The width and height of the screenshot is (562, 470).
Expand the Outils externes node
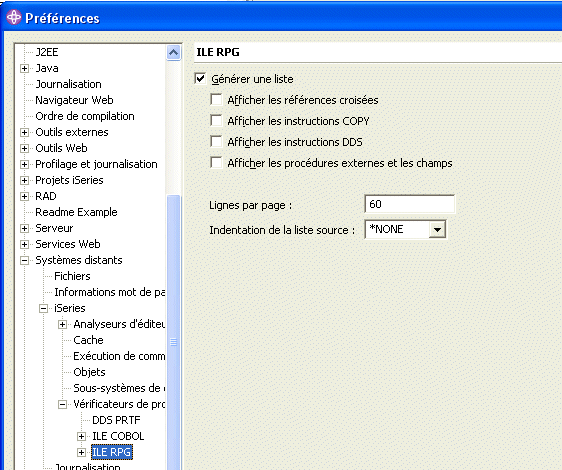(24, 132)
